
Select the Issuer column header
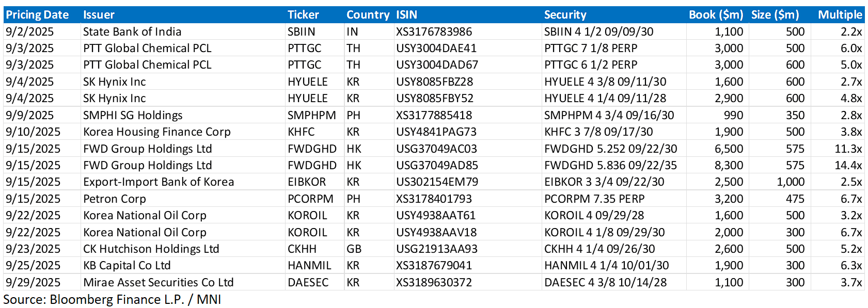click(99, 15)
